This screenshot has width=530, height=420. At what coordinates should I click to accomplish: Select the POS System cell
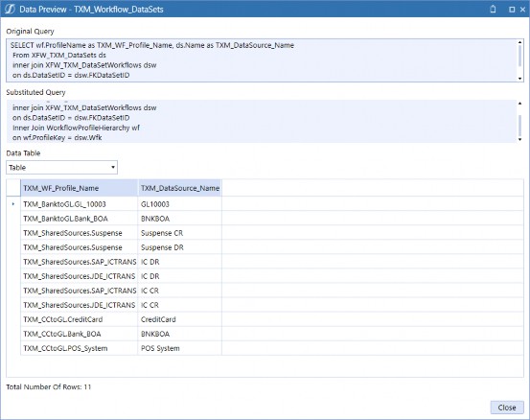pos(180,348)
